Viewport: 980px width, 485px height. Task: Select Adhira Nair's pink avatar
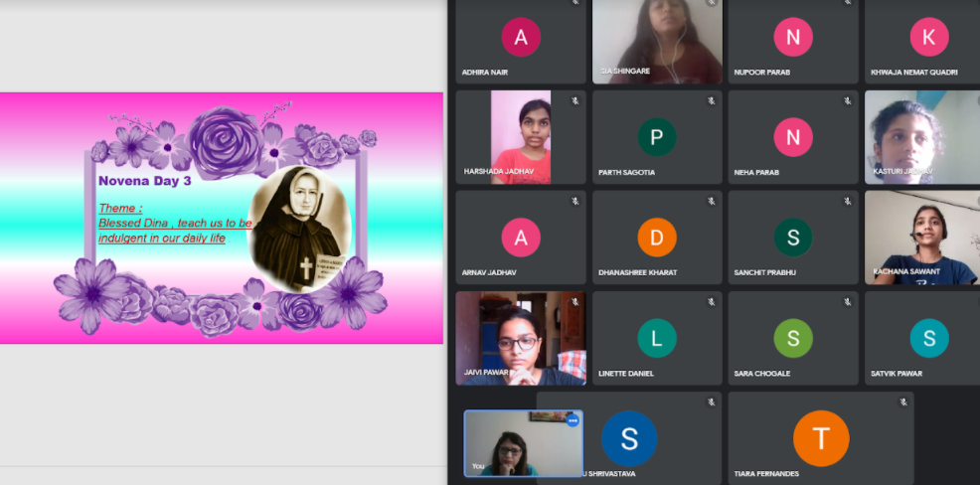(x=521, y=38)
